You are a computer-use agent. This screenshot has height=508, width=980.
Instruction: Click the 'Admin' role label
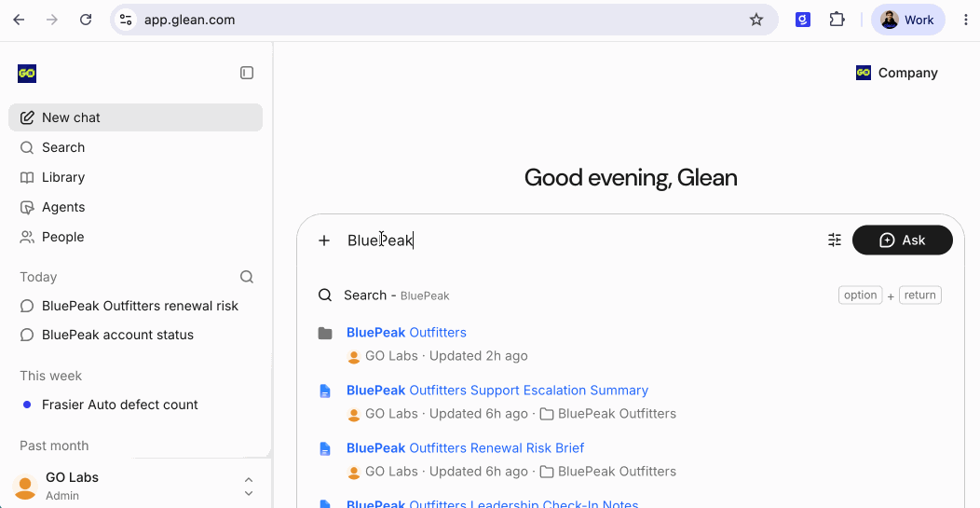coord(62,496)
